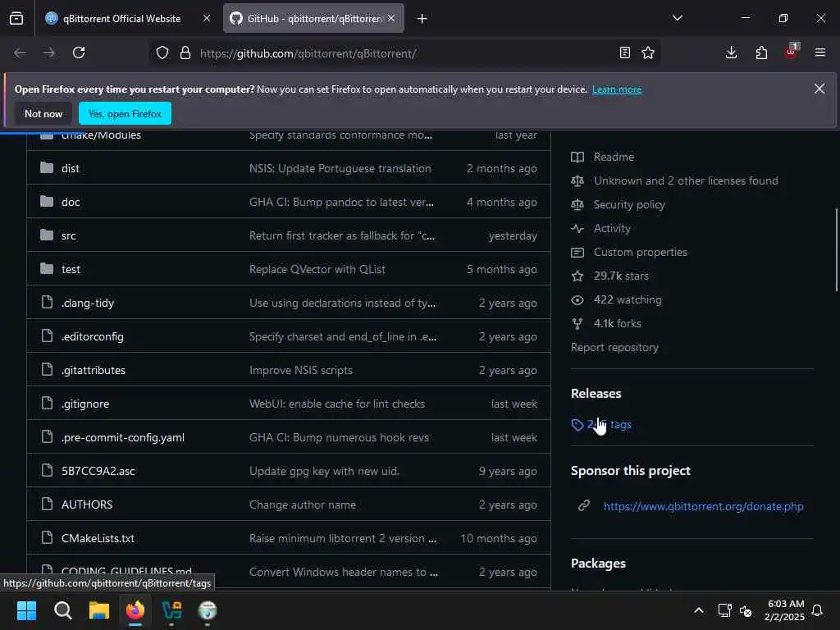Click the uBlock extension toolbar icon

(792, 52)
